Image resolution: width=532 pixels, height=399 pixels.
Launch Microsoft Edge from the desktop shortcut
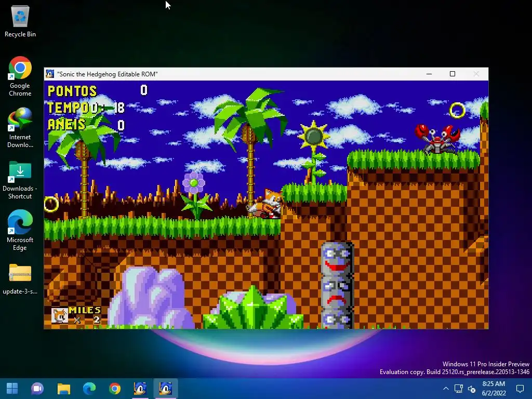(20, 231)
